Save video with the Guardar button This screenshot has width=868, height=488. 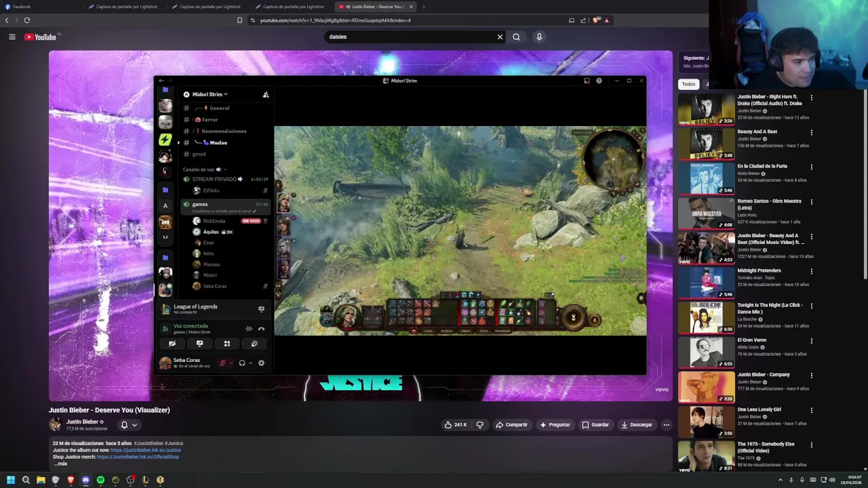coord(595,425)
